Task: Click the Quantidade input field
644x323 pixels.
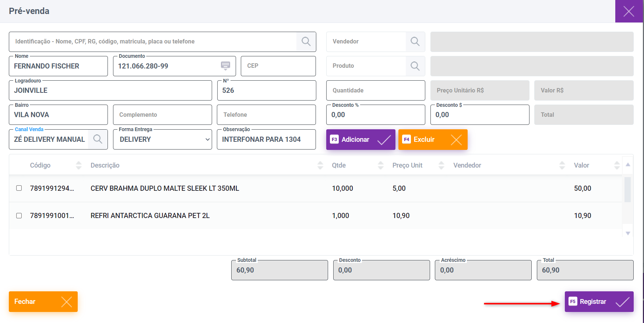Action: pyautogui.click(x=375, y=91)
